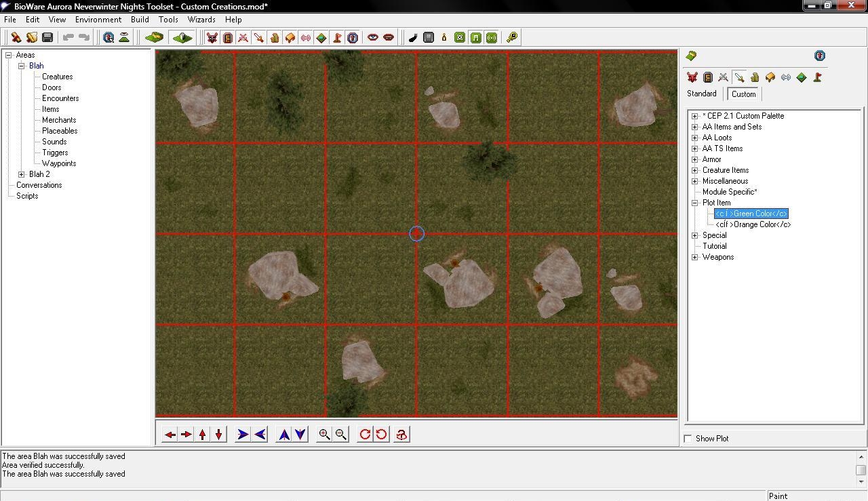Select the creature palette icon in right panel
The width and height of the screenshot is (868, 501).
[x=692, y=77]
